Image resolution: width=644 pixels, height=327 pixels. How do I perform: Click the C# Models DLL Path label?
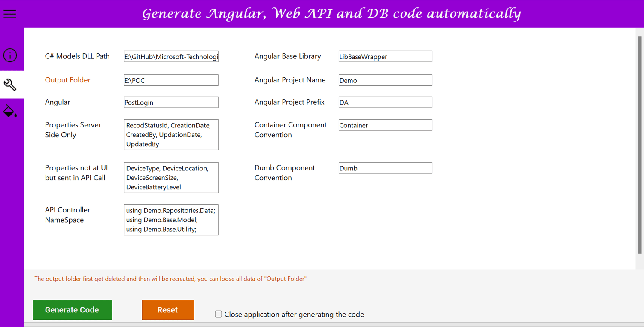77,56
